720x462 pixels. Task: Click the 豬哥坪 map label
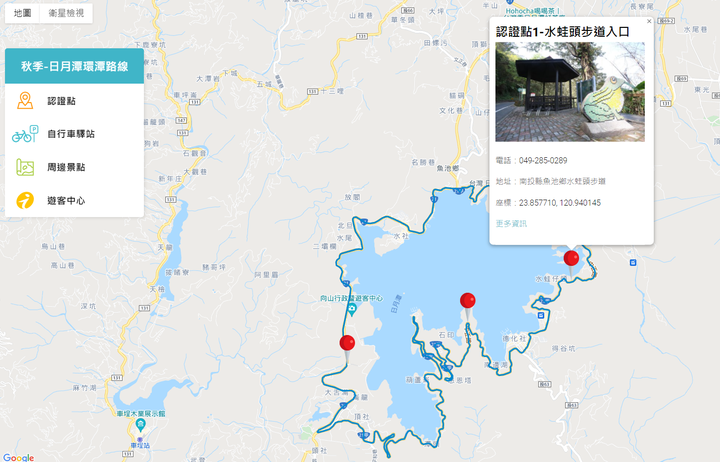214,267
